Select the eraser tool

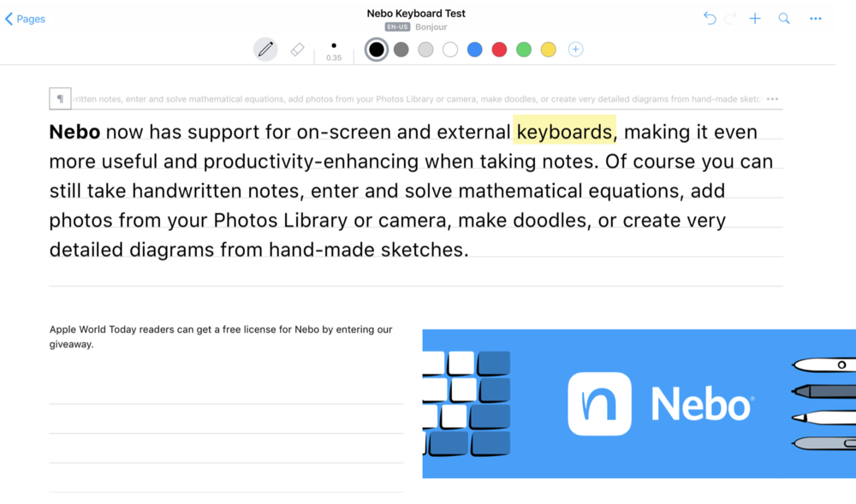point(297,50)
